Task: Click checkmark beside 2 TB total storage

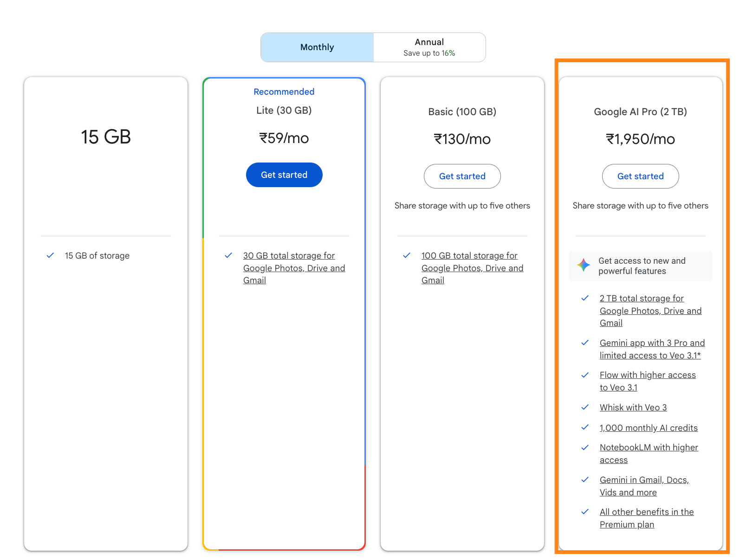Action: tap(585, 298)
